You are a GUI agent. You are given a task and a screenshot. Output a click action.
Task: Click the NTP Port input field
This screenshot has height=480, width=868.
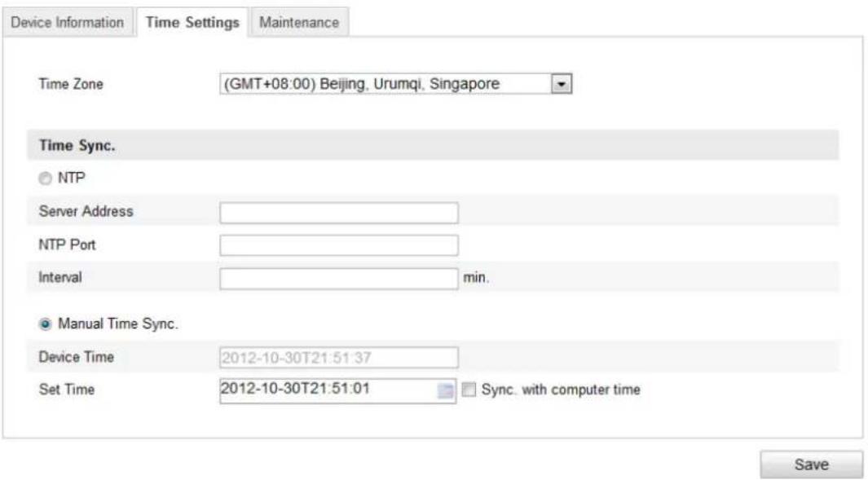339,245
